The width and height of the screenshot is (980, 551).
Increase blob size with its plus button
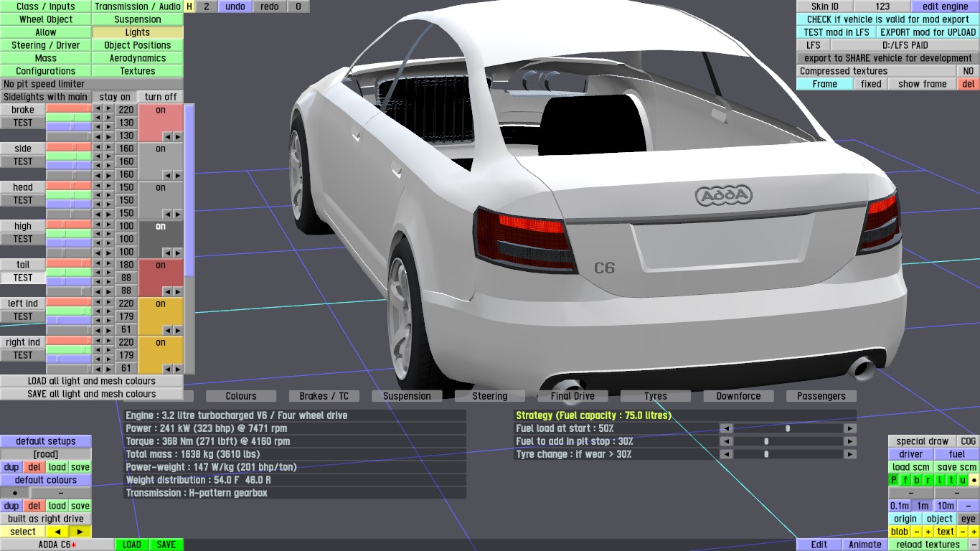pyautogui.click(x=928, y=532)
